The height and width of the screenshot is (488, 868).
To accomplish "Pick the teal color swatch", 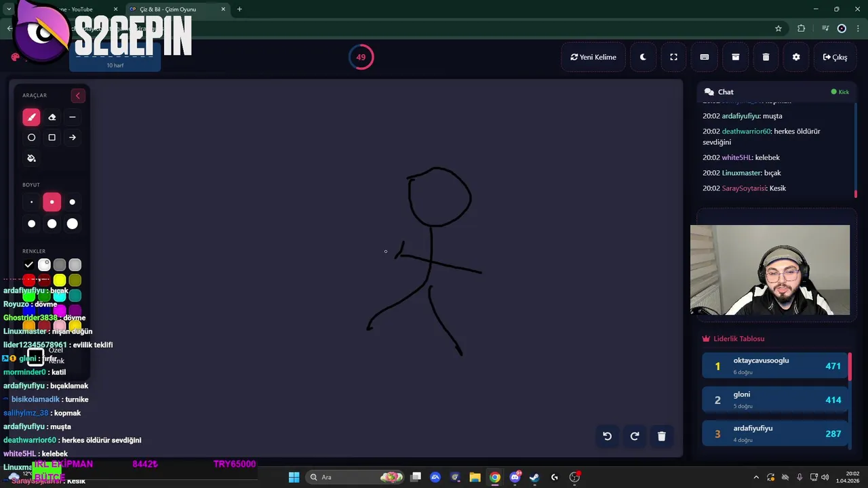I will coord(75,296).
